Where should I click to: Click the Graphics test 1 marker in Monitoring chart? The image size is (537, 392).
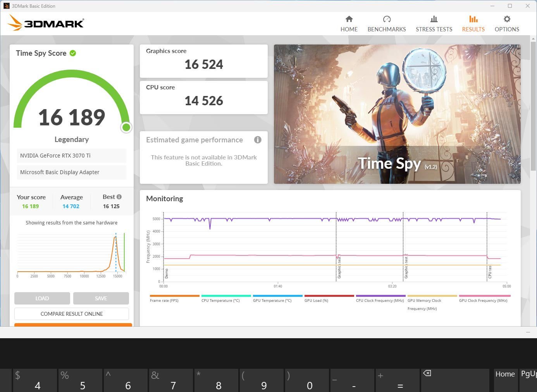(339, 267)
